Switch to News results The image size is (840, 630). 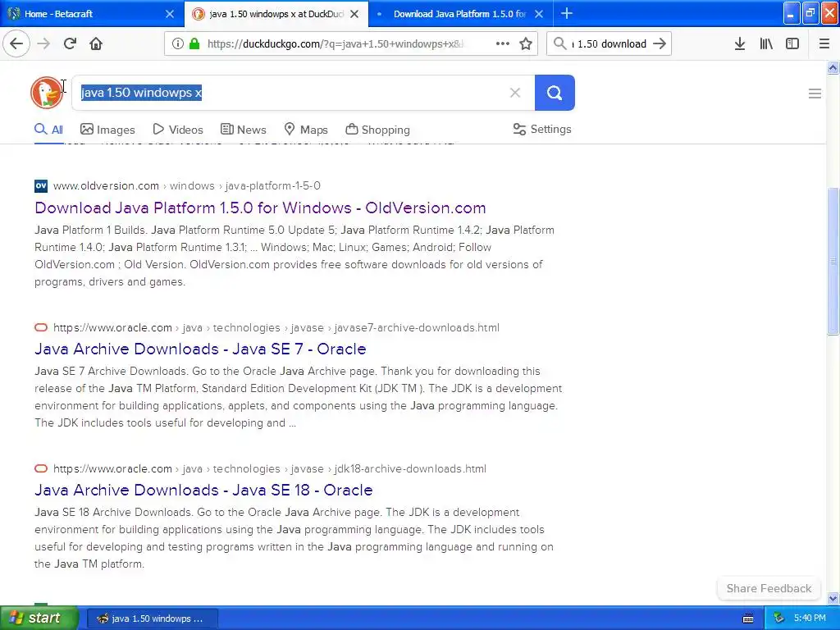[x=243, y=130]
